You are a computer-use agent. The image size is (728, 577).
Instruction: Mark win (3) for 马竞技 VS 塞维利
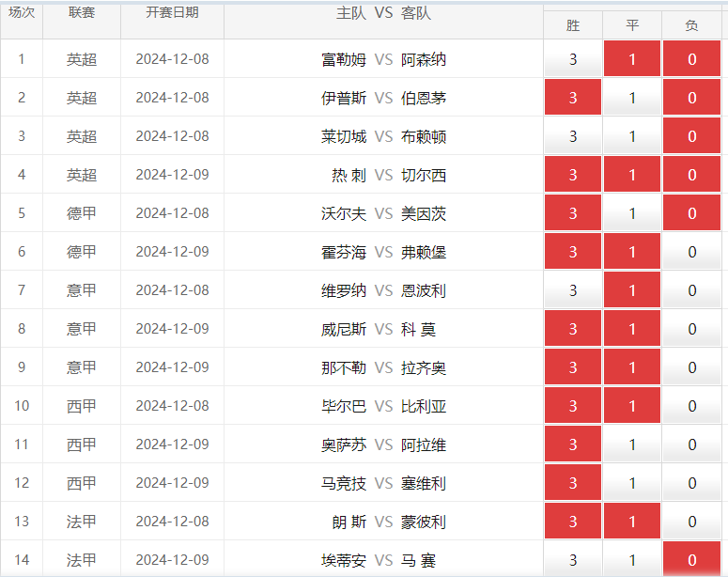573,483
